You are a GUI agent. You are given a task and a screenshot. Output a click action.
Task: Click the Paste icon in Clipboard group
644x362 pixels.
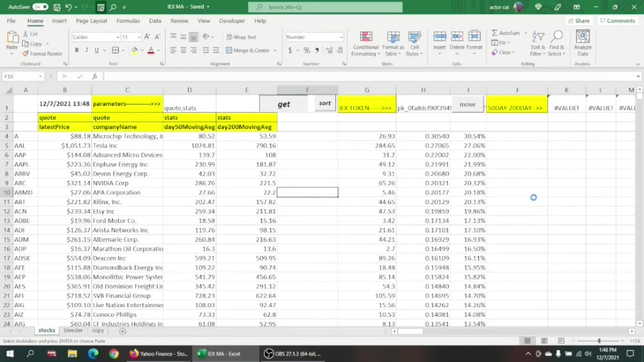pos(12,38)
